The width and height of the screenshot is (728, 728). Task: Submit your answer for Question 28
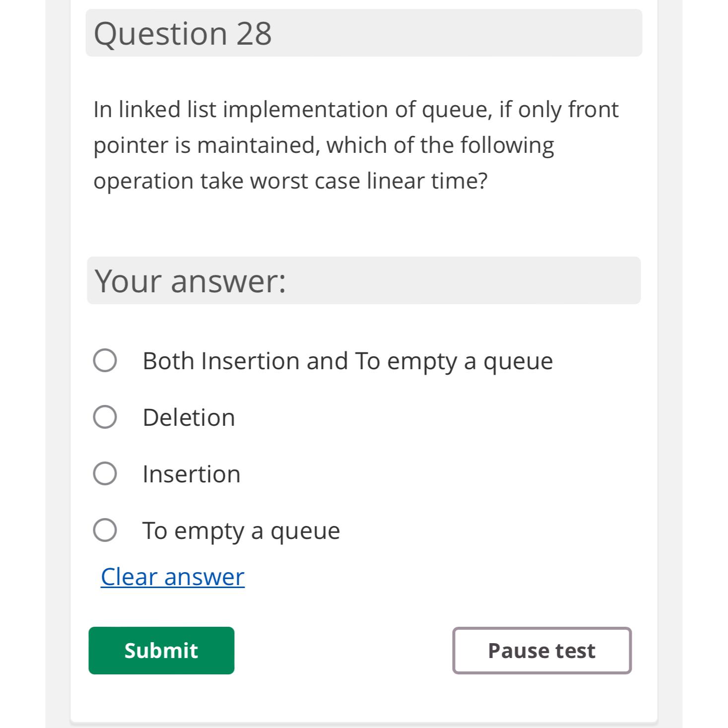click(x=161, y=650)
